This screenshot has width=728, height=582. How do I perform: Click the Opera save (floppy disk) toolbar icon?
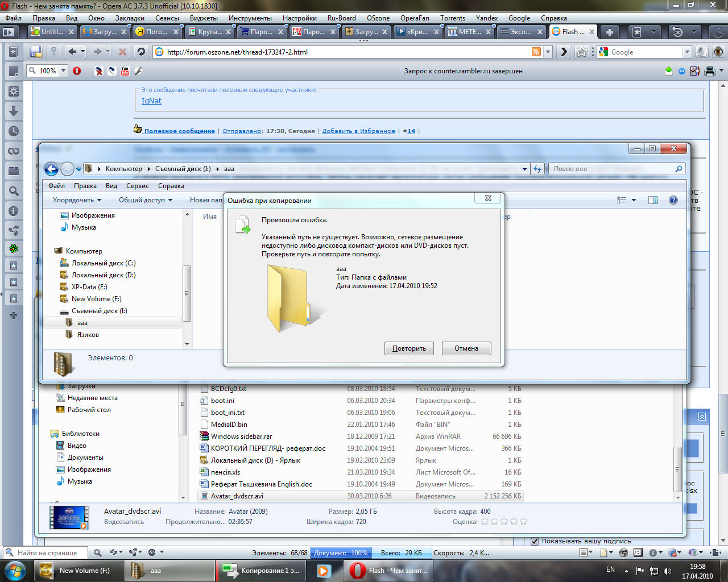(x=36, y=52)
